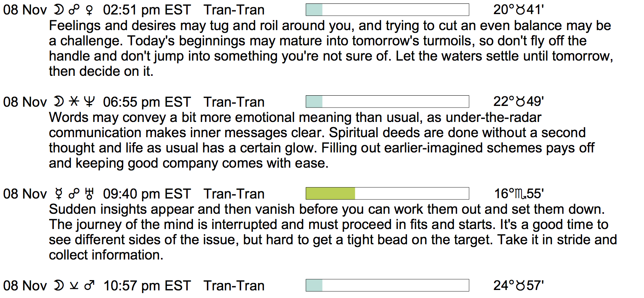Click teal strength bar for 02:51 pm transit
This screenshot has width=644, height=298.
pos(314,10)
